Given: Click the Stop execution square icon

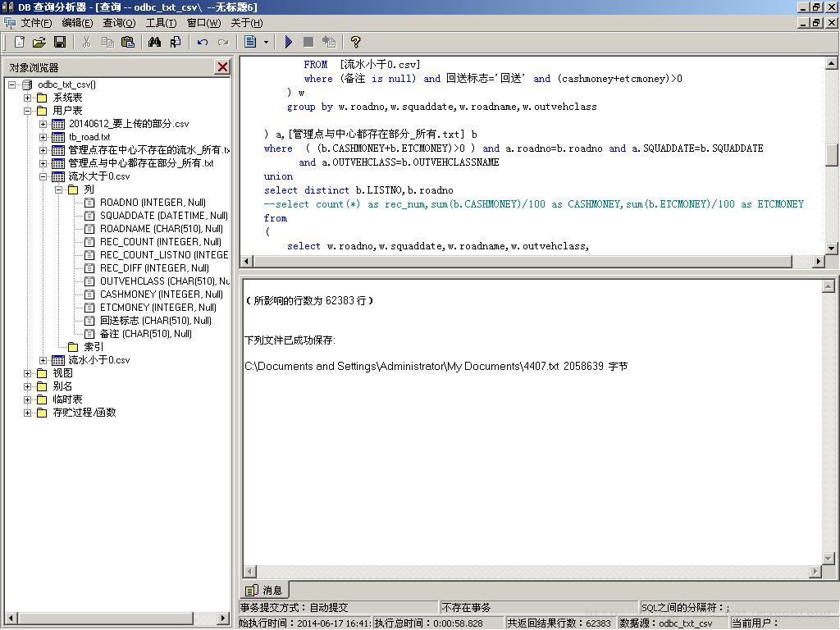Looking at the screenshot, I should [x=308, y=42].
